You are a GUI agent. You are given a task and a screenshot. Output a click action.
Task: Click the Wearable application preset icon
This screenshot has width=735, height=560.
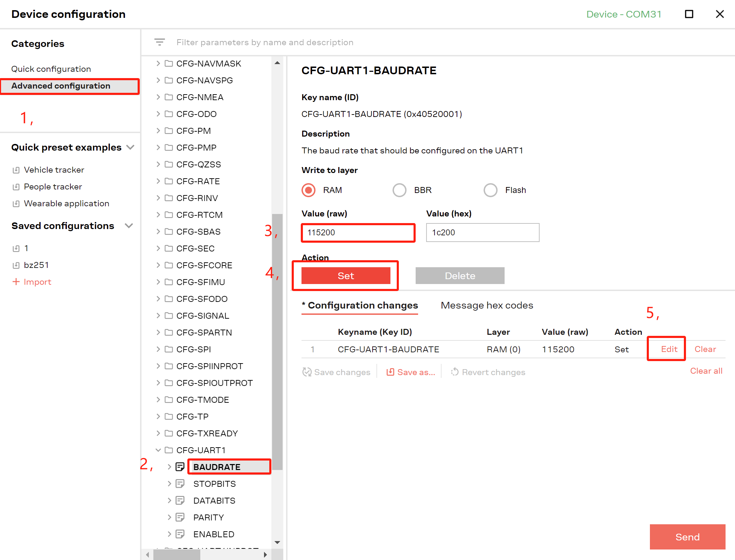point(16,204)
